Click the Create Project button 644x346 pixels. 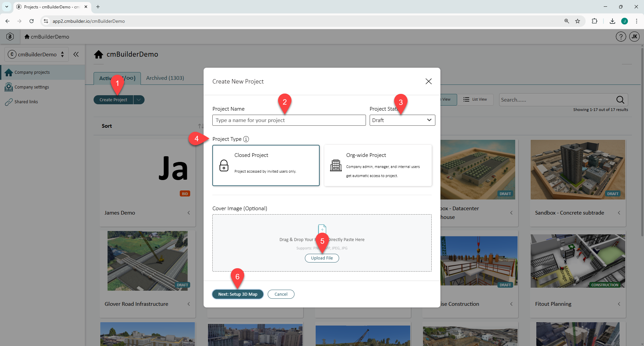pyautogui.click(x=113, y=100)
